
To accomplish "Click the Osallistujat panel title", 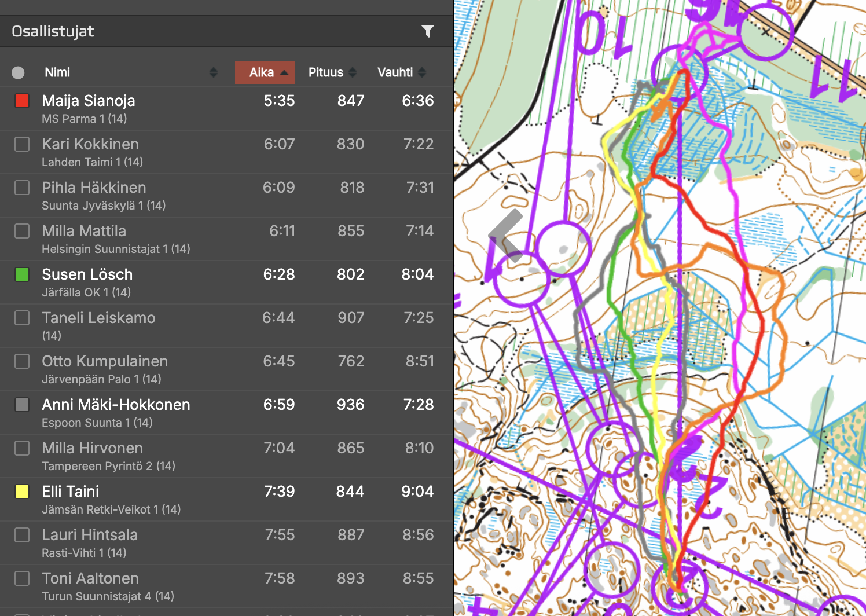I will point(53,31).
